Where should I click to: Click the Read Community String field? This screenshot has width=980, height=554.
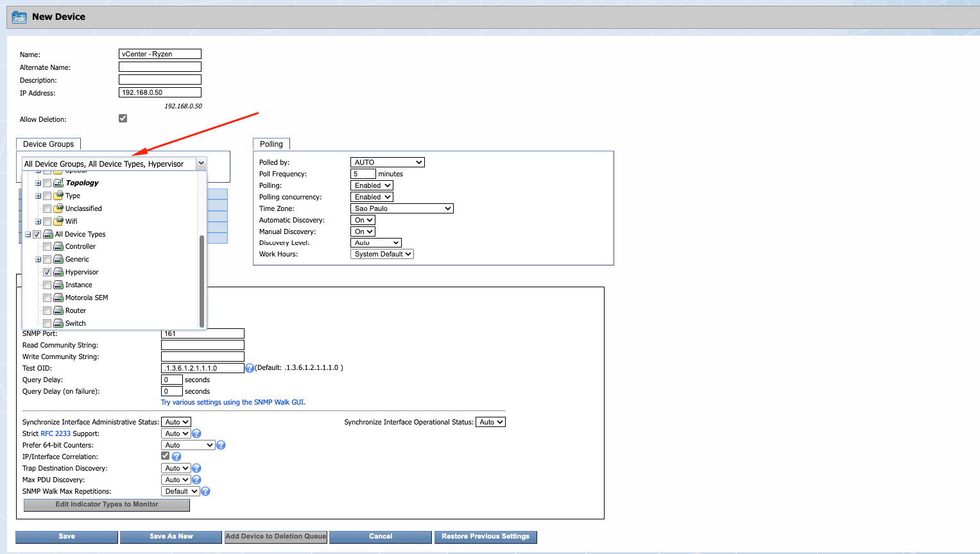point(202,346)
